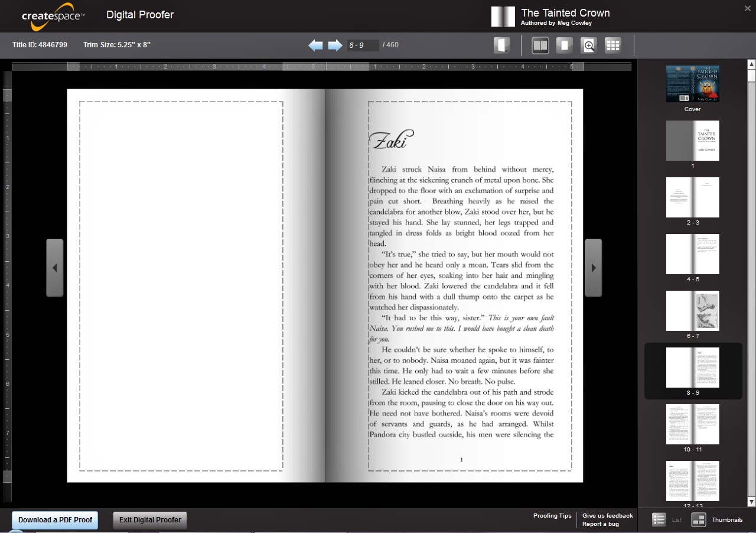The height and width of the screenshot is (533, 756).
Task: Click the page number 1 at page bottom
Action: 461,459
